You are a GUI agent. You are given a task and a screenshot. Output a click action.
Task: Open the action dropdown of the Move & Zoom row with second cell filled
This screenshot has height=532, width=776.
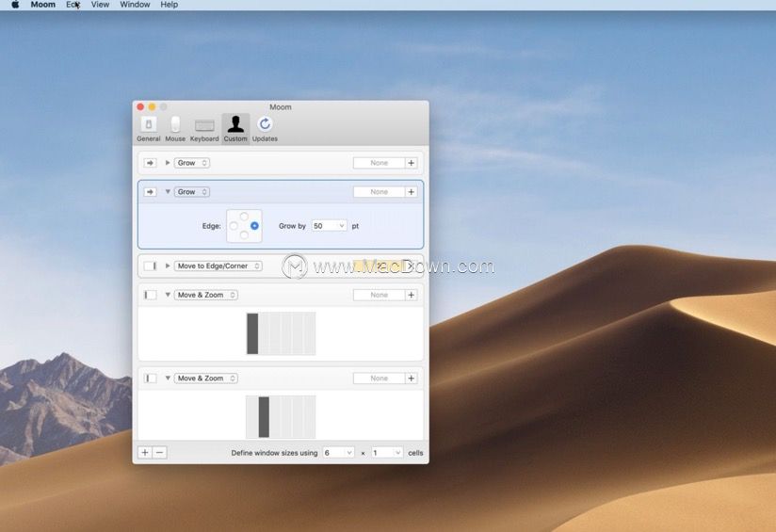coord(206,379)
